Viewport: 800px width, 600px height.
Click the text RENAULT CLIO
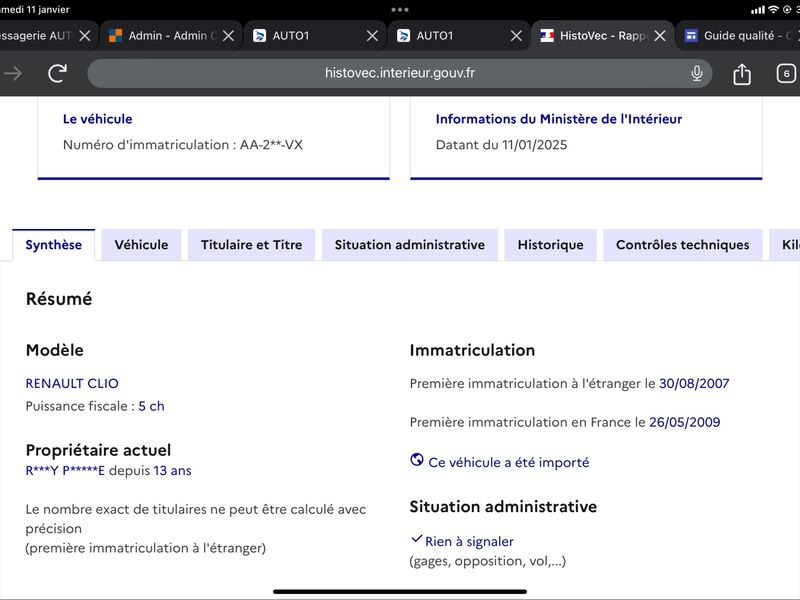pyautogui.click(x=72, y=383)
